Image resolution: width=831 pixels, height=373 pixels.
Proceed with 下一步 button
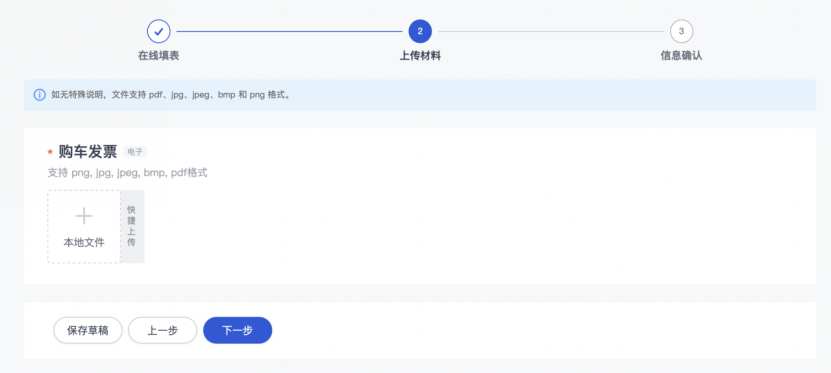[237, 331]
